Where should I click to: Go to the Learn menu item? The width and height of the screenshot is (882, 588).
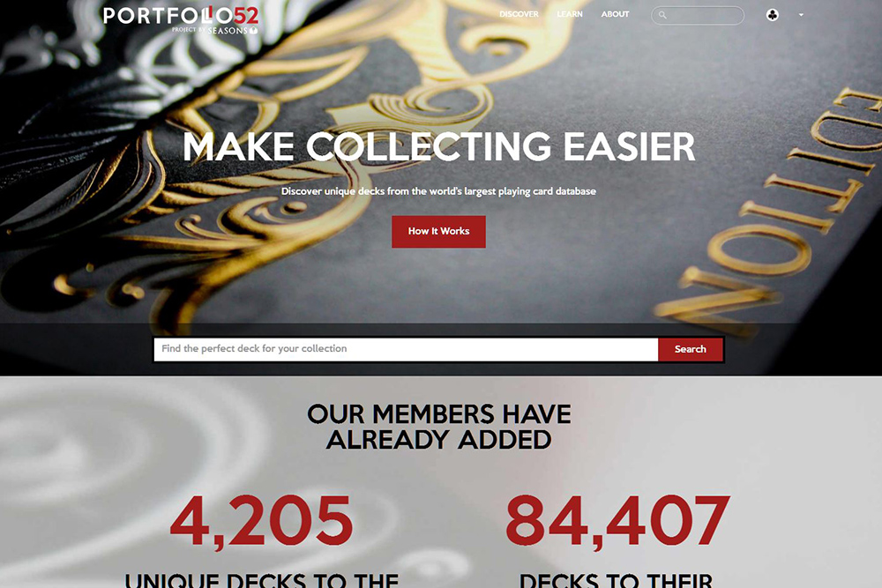click(x=569, y=14)
